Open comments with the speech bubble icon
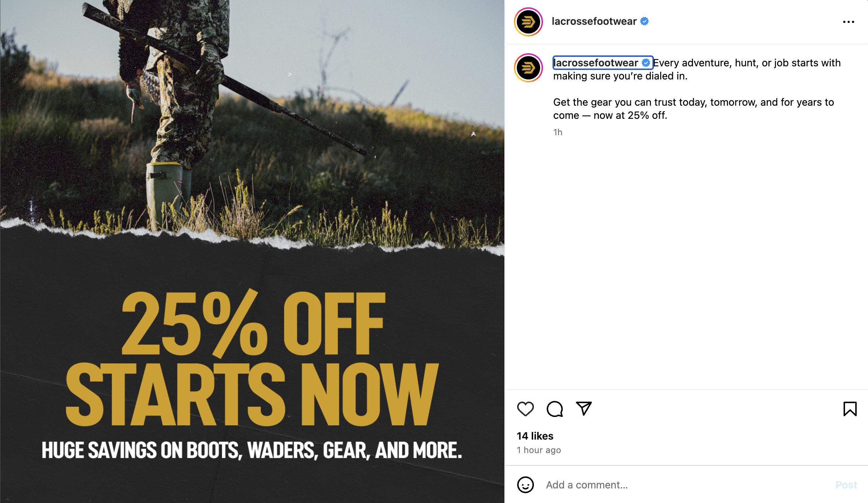 click(x=554, y=409)
